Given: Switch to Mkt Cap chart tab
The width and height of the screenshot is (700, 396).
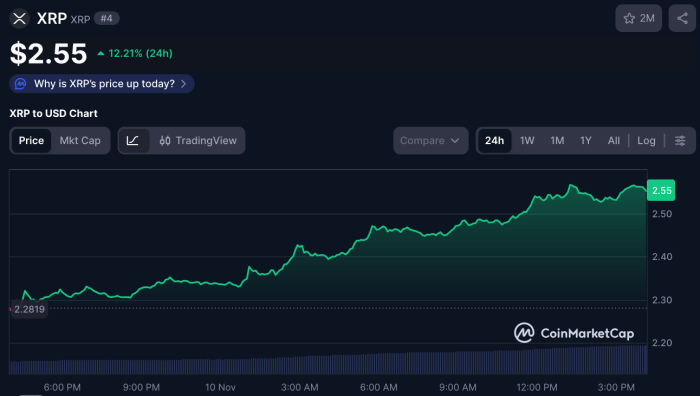Looking at the screenshot, I should click(x=80, y=141).
